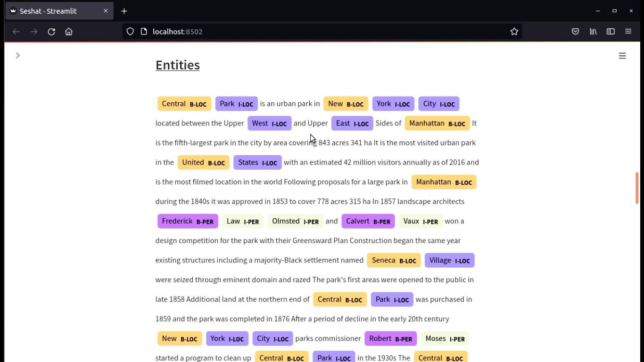Click the text 'is an urban park in'

click(x=290, y=104)
